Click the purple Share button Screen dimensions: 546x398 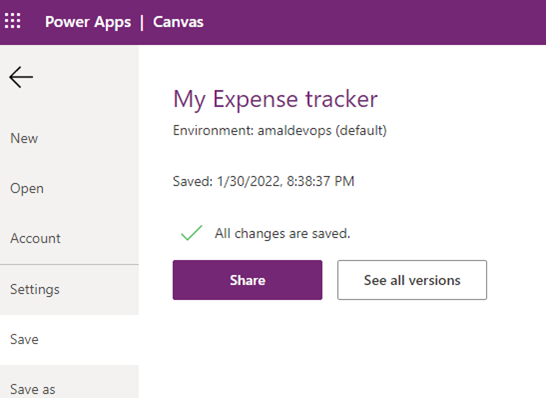tap(247, 280)
